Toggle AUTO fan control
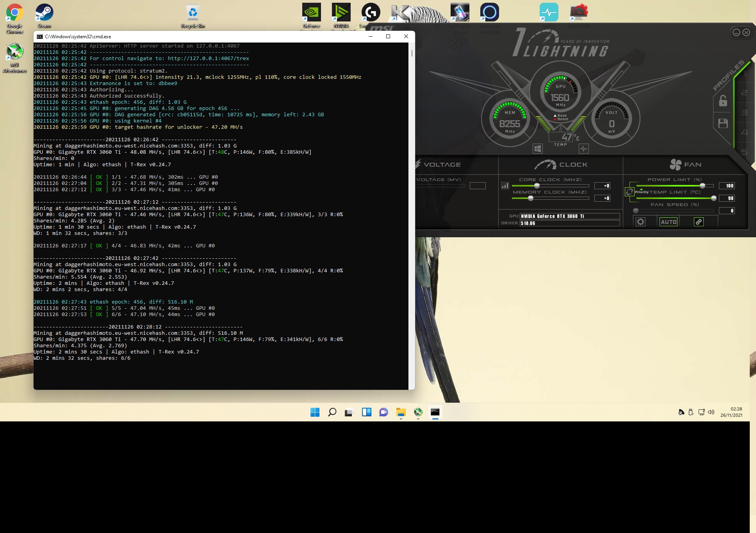The height and width of the screenshot is (533, 756). (x=669, y=221)
